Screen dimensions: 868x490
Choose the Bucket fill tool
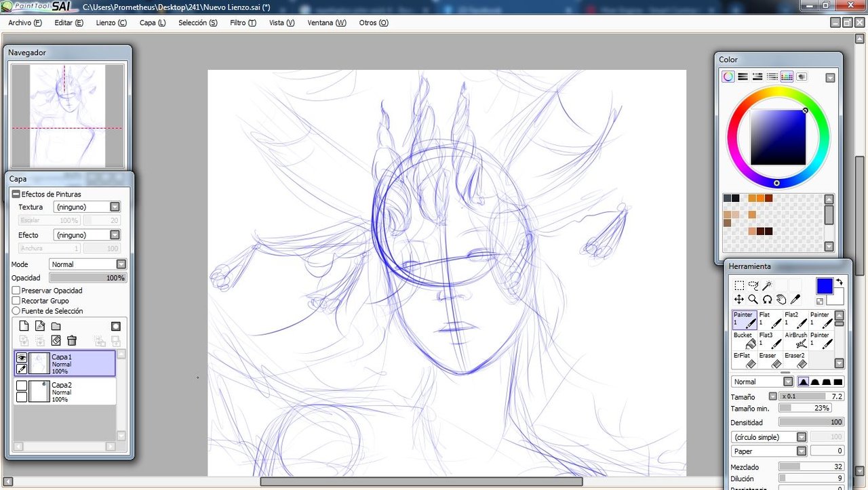[x=745, y=340]
